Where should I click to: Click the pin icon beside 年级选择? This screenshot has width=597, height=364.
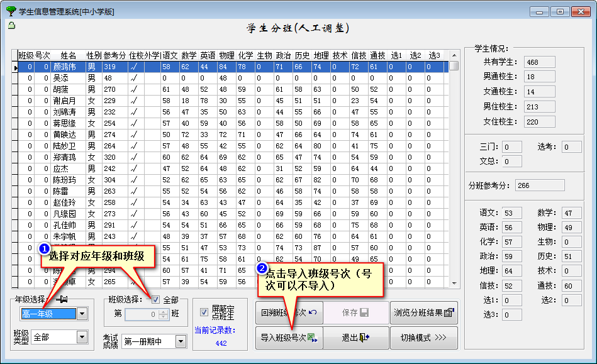[x=64, y=299]
